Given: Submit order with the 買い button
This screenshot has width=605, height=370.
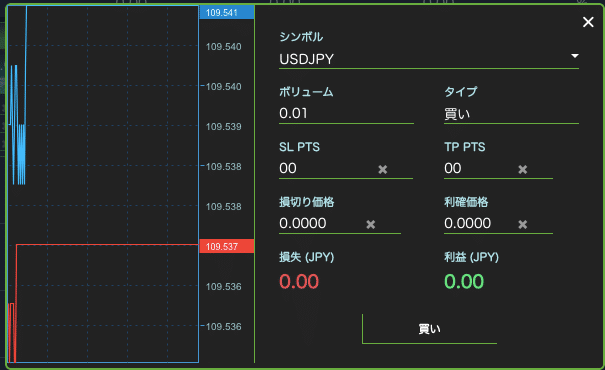Looking at the screenshot, I should click(429, 329).
